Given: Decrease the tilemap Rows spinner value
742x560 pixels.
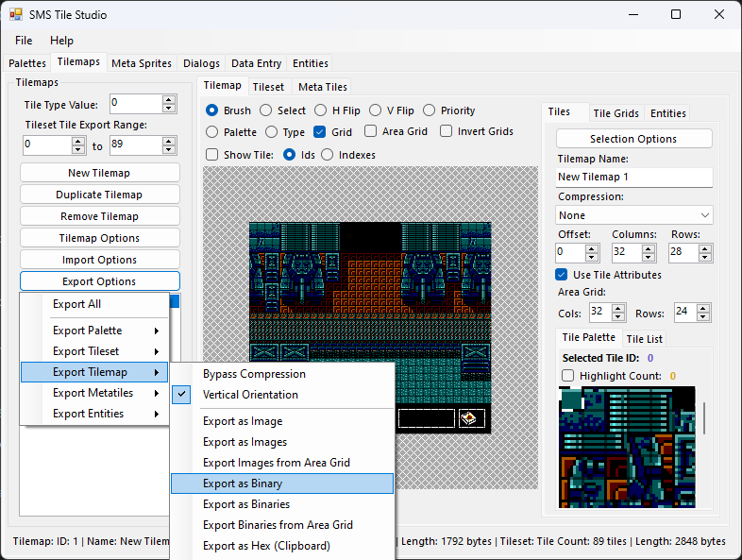Looking at the screenshot, I should click(705, 257).
